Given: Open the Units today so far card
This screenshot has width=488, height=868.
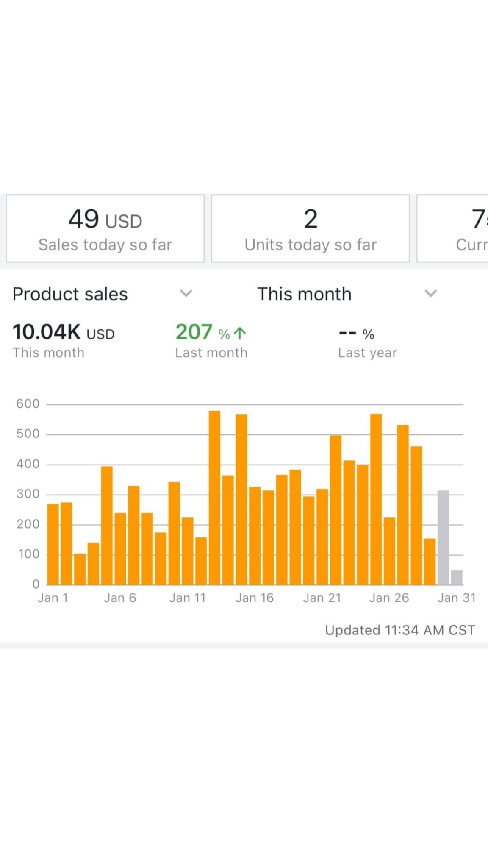Looking at the screenshot, I should [311, 229].
